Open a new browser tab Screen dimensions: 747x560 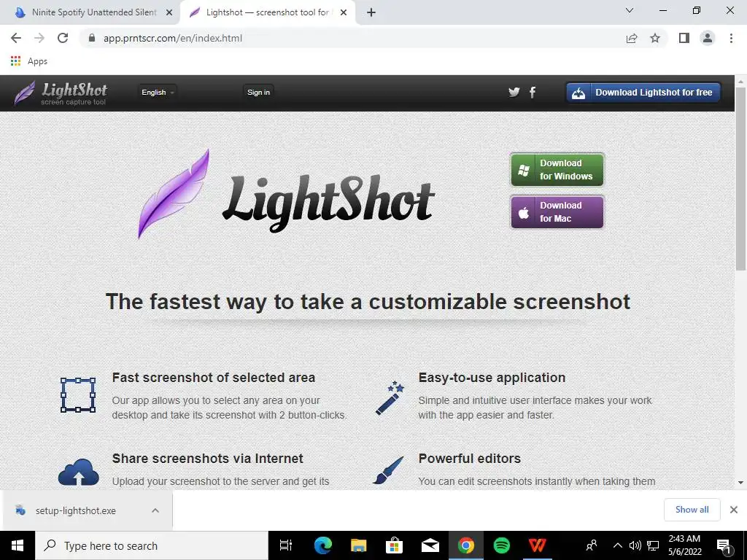pos(371,13)
